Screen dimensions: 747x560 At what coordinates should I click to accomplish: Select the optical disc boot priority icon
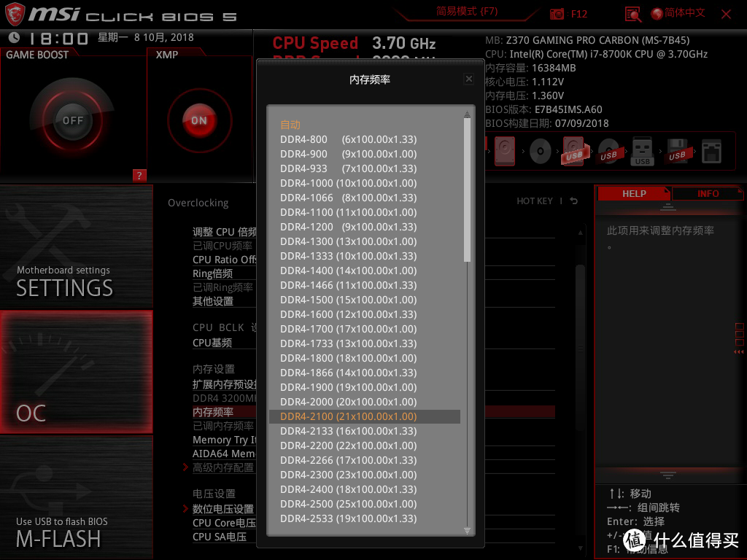541,152
